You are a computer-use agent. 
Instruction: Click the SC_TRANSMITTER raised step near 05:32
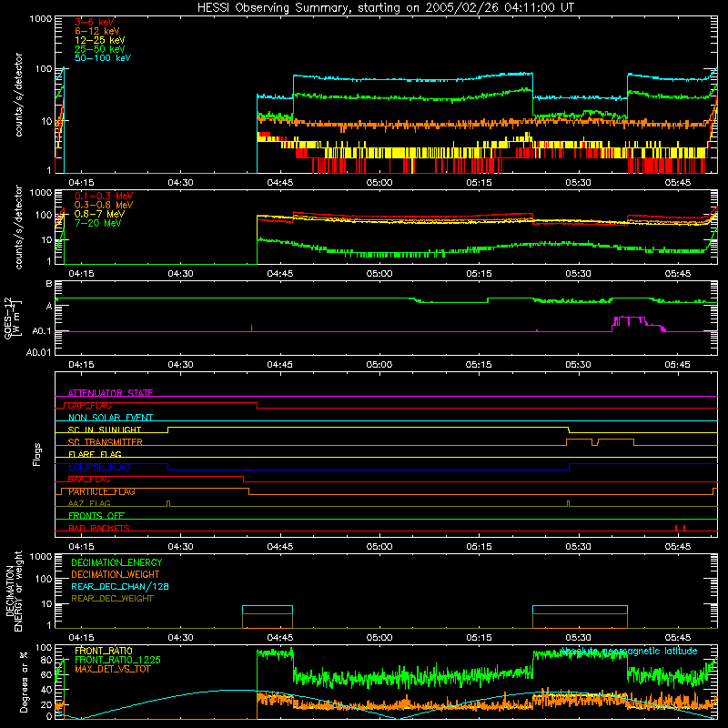tap(600, 441)
